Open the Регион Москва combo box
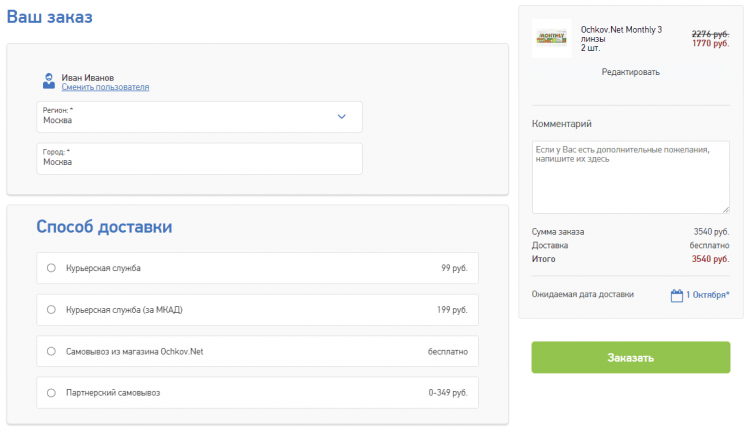Image resolution: width=752 pixels, height=432 pixels. click(190, 117)
